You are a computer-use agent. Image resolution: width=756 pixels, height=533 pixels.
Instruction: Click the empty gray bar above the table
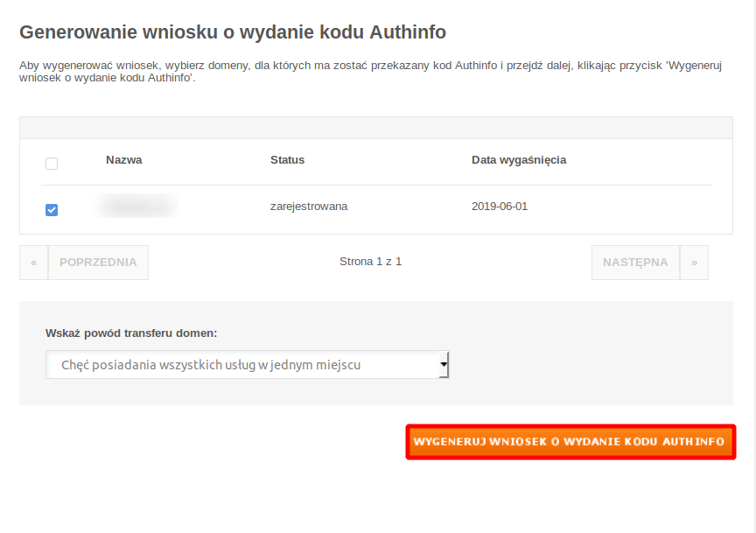pos(375,128)
